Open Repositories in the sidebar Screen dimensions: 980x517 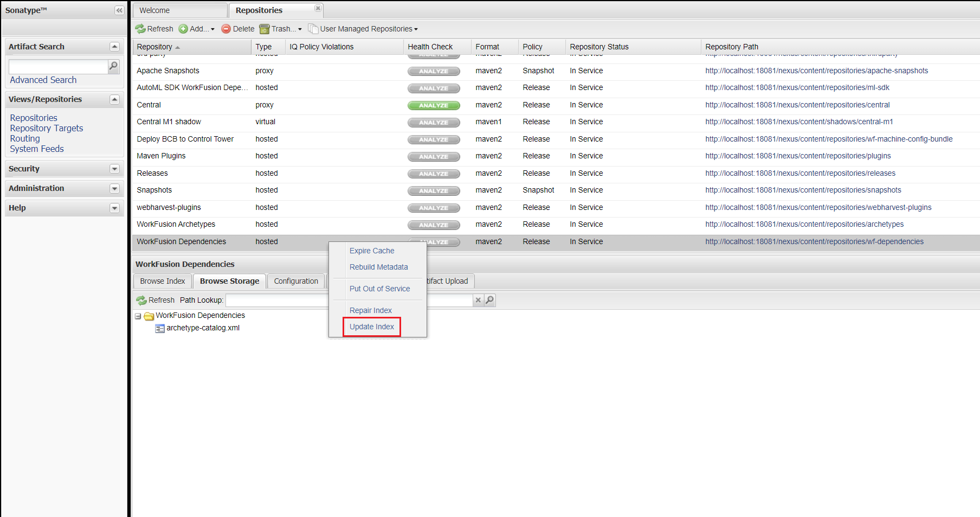pos(34,118)
